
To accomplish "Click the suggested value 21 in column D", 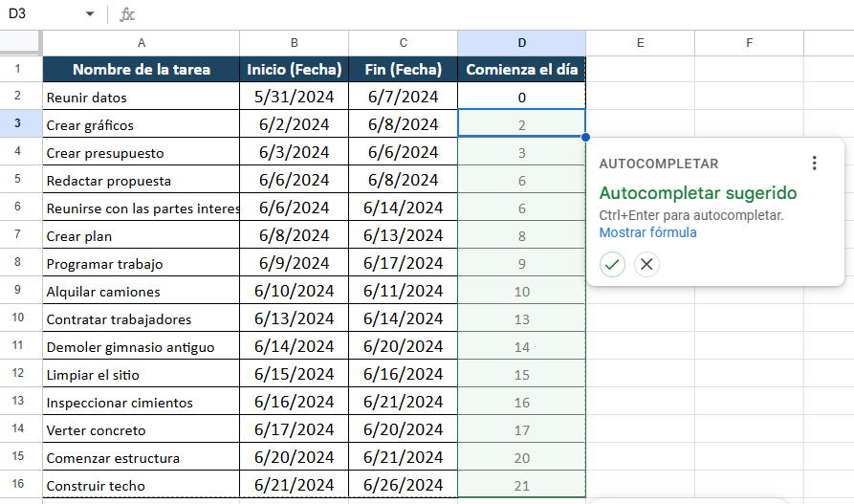I will pyautogui.click(x=522, y=485).
